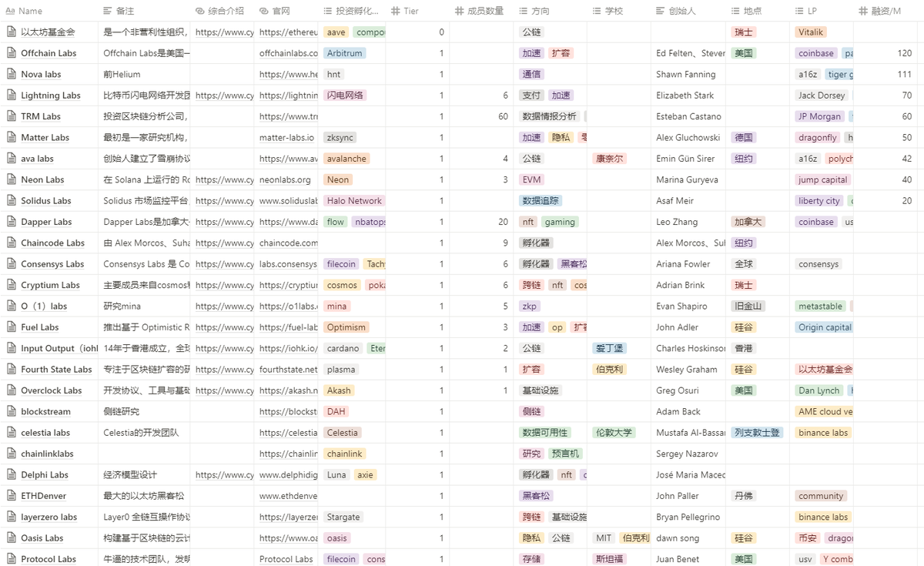Screen dimensions: 924x566
Task: Click the 闪电网络 tag
Action: (344, 95)
